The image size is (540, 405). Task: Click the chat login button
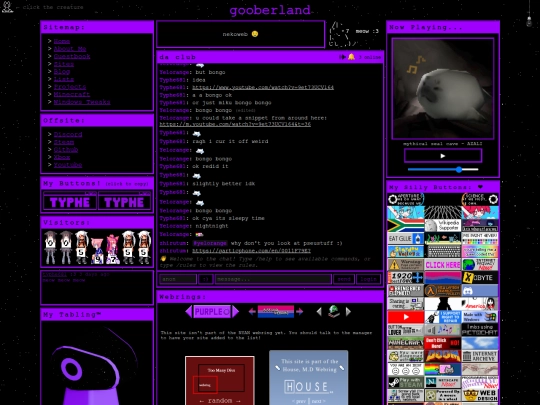tap(368, 279)
